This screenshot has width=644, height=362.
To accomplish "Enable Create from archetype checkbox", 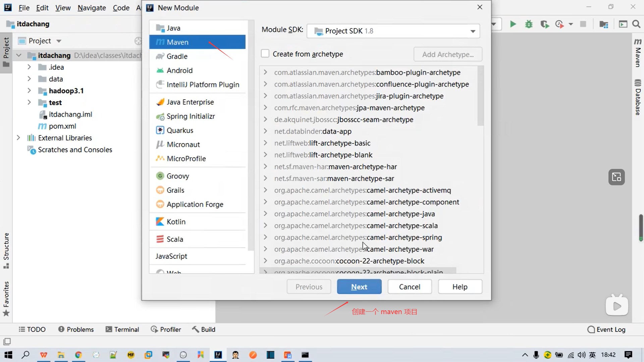I will (x=265, y=54).
